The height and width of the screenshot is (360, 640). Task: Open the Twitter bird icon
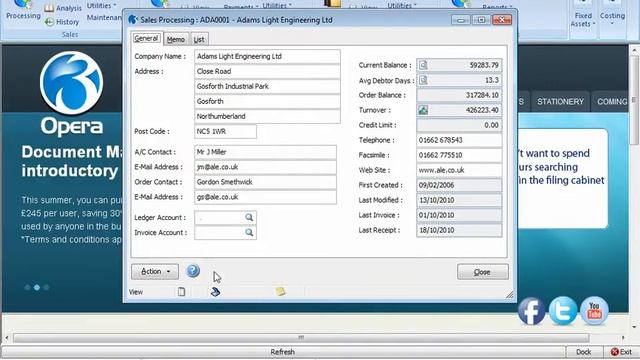563,311
